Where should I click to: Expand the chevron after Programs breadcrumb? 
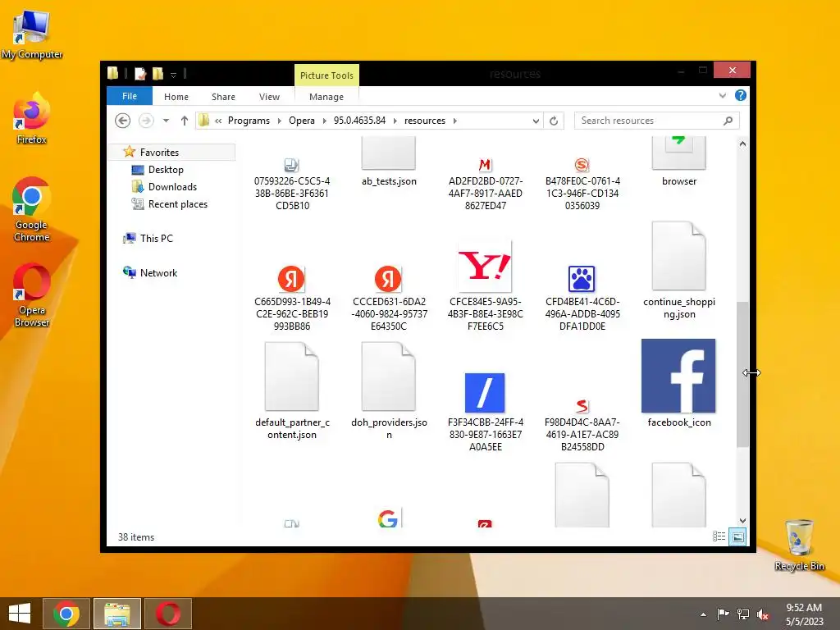[x=279, y=121]
